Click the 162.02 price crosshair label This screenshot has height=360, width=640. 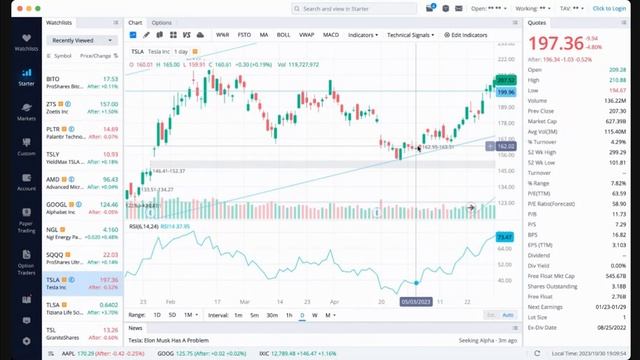[x=506, y=146]
